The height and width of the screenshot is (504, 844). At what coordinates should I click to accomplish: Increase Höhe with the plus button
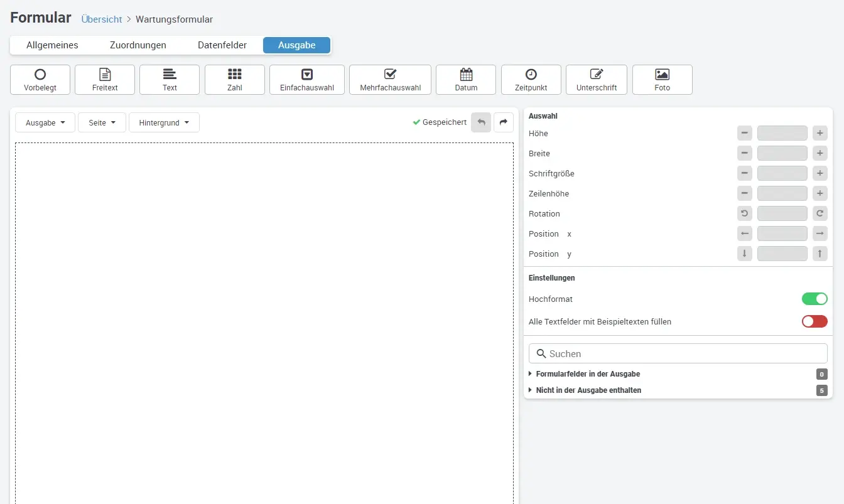tap(820, 133)
